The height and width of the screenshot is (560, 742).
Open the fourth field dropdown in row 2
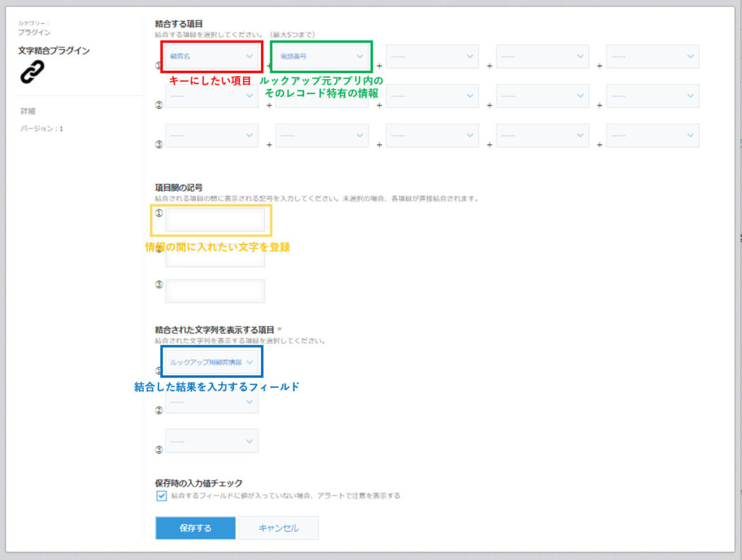pyautogui.click(x=542, y=96)
